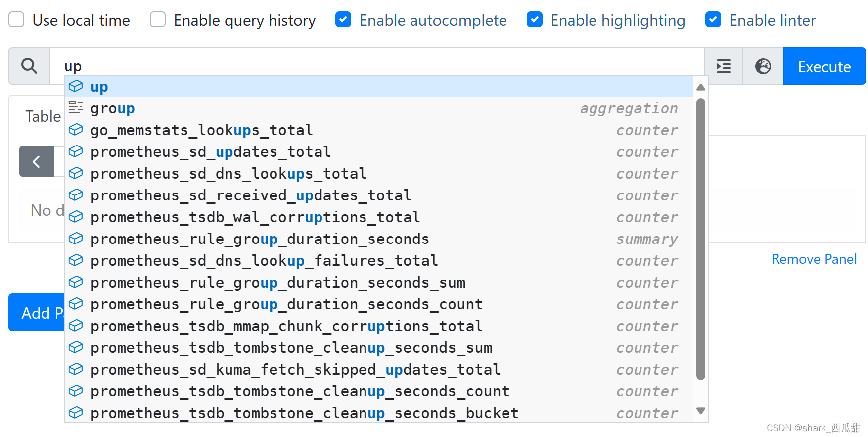
Task: Choose prometheus_tsdb_tombstone_cleanup_seconds_bucket suggestion
Action: 379,412
